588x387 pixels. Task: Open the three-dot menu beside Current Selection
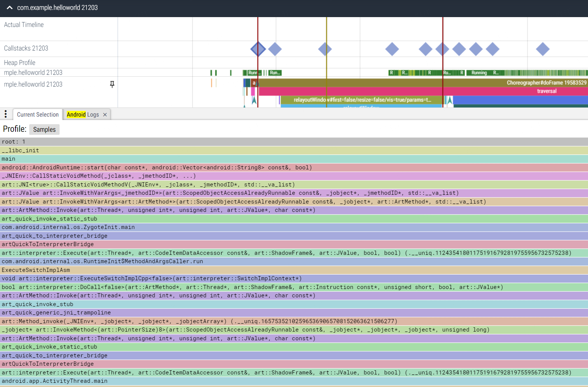[5, 114]
